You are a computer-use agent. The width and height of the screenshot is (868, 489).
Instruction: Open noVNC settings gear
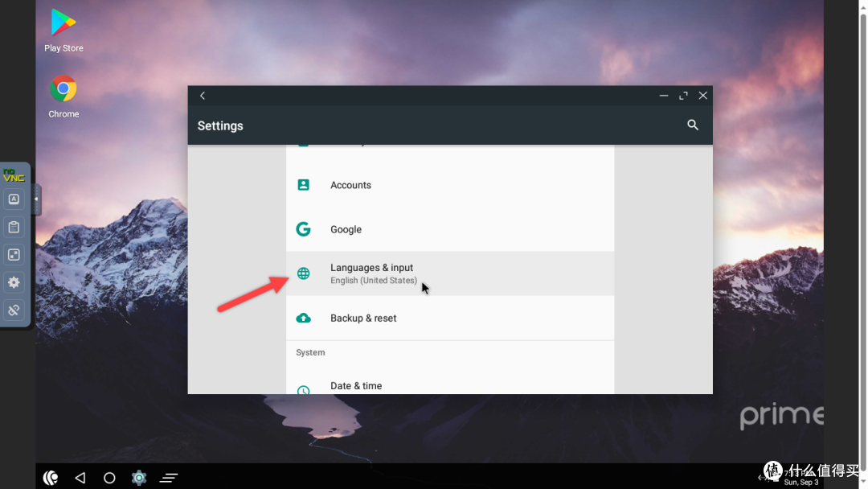click(14, 282)
